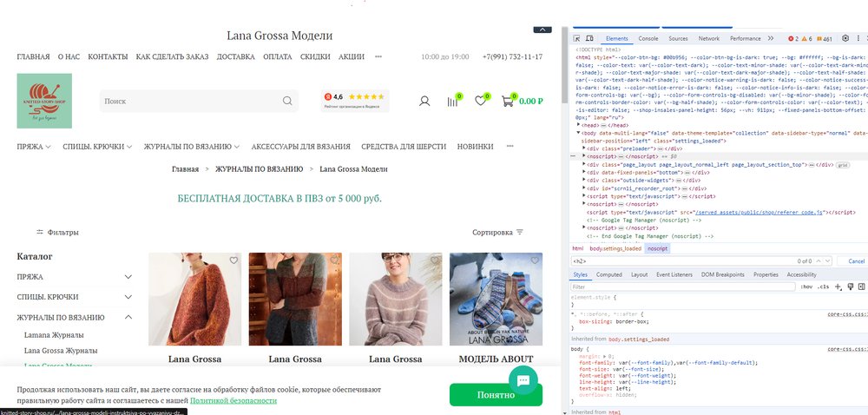Open the user account profile icon
The height and width of the screenshot is (415, 868).
(x=424, y=102)
